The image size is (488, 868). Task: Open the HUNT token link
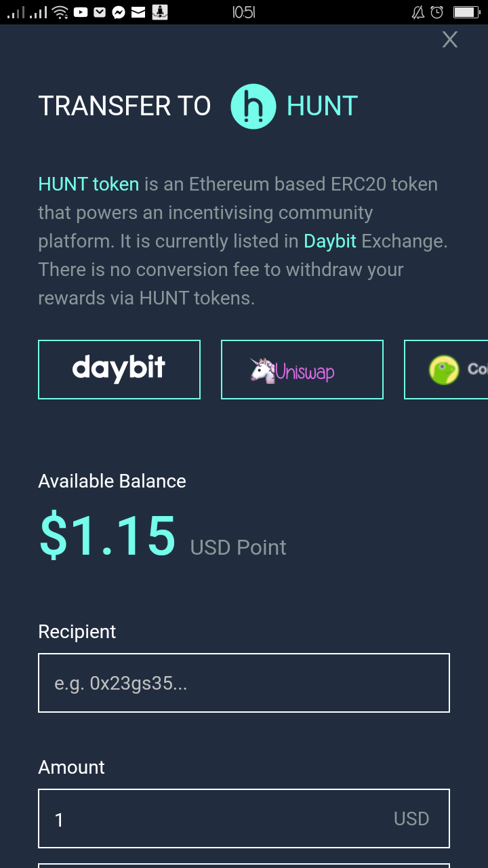pos(88,184)
